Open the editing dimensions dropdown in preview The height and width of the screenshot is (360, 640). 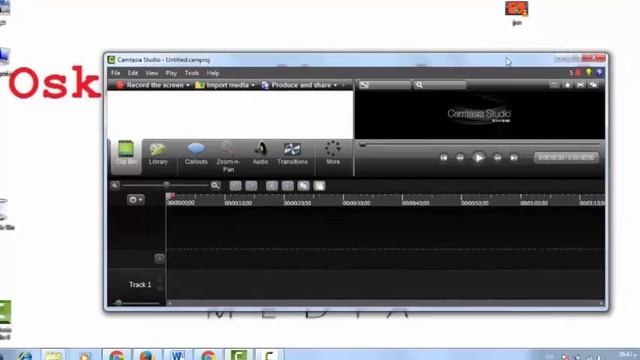384,85
